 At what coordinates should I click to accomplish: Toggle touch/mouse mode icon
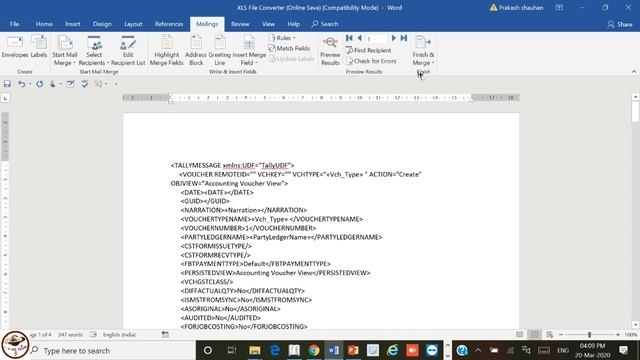53,84
